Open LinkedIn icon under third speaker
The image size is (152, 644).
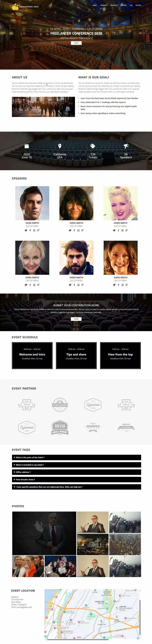[123, 230]
